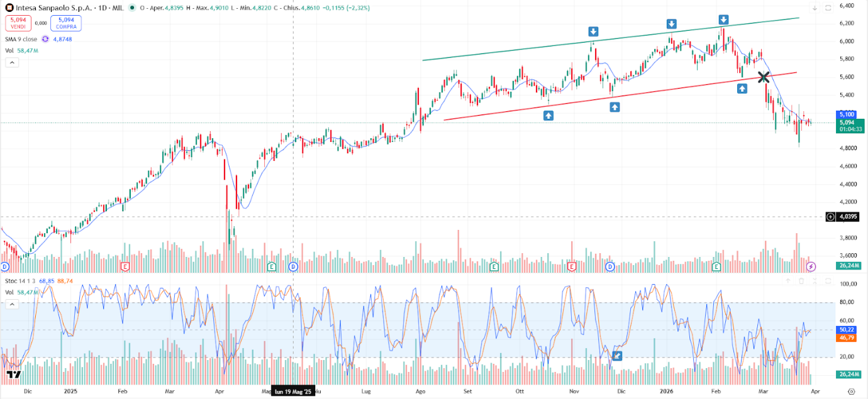The width and height of the screenshot is (868, 399).
Task: Click the move pane down arrow icon
Action: coord(815,8)
